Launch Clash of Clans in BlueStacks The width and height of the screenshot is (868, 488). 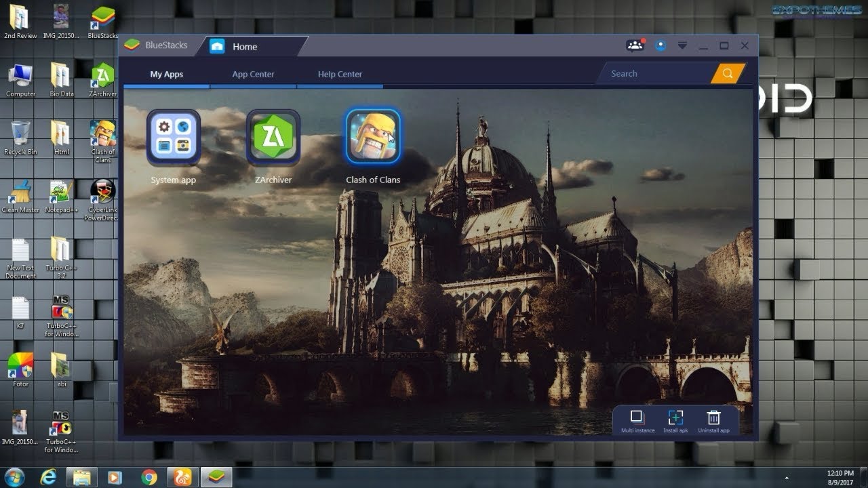(x=373, y=138)
